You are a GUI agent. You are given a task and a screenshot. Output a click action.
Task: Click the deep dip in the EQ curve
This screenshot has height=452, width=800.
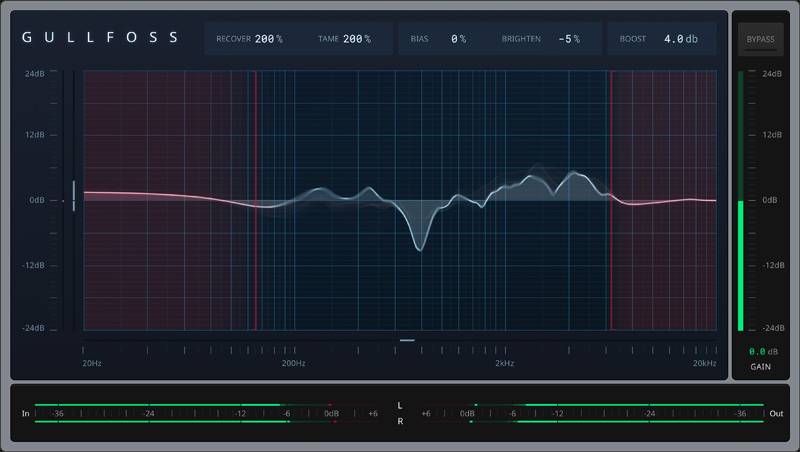(420, 245)
